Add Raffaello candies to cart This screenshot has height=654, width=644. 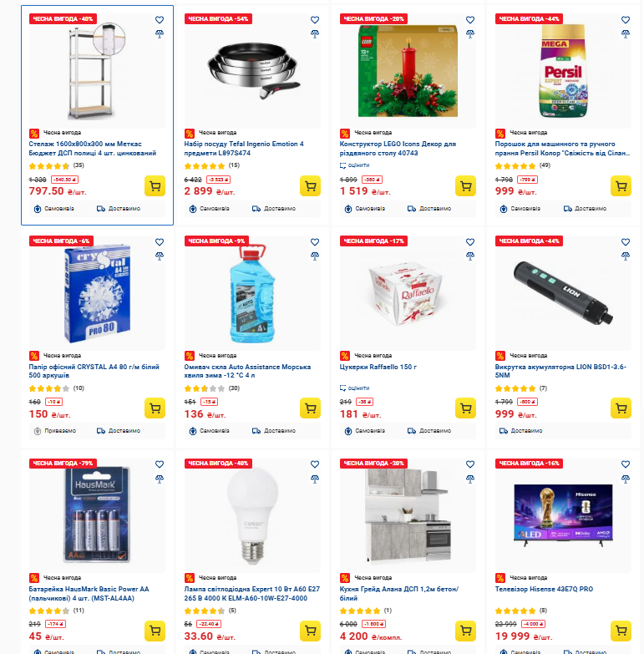(465, 408)
